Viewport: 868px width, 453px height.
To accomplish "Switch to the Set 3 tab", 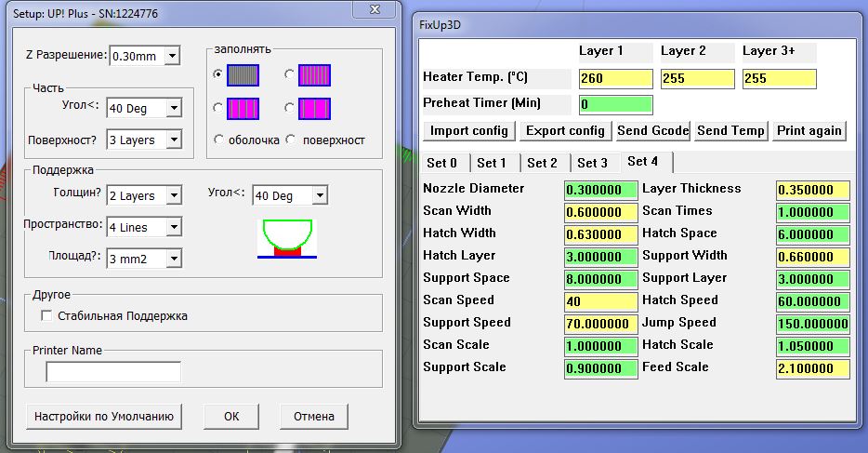I will pyautogui.click(x=592, y=163).
